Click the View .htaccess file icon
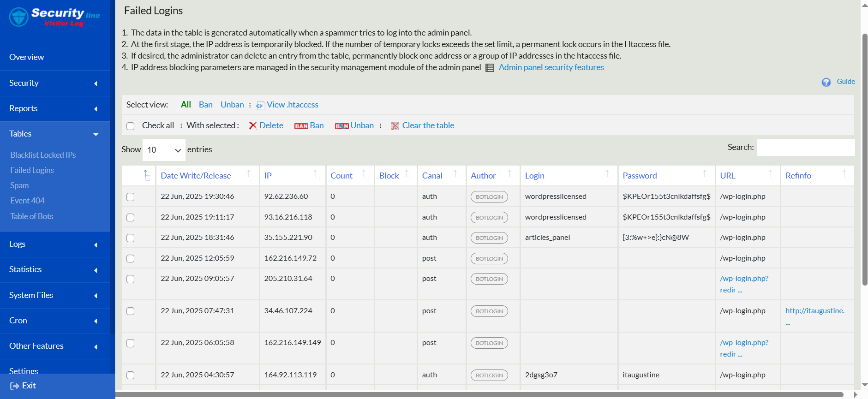Image resolution: width=868 pixels, height=399 pixels. [x=261, y=106]
